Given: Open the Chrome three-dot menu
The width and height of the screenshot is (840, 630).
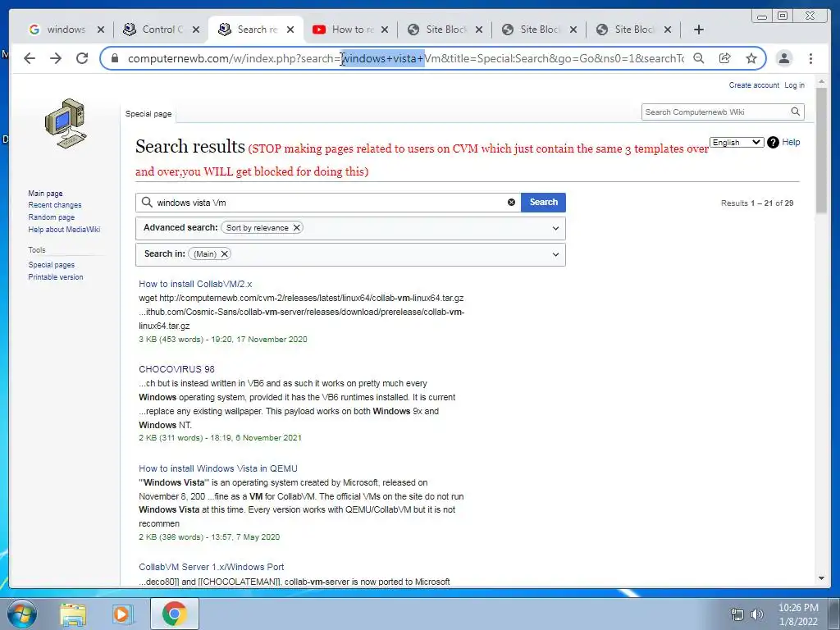Looking at the screenshot, I should tap(810, 58).
